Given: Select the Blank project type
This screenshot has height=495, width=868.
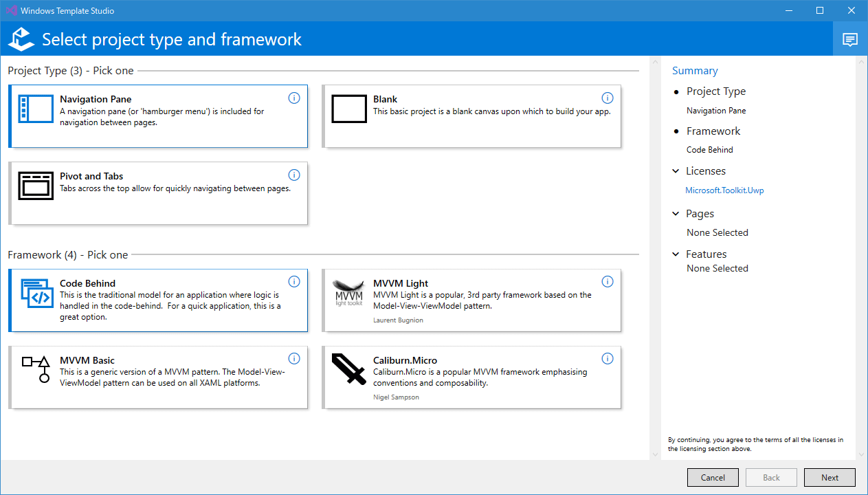Looking at the screenshot, I should [x=471, y=115].
